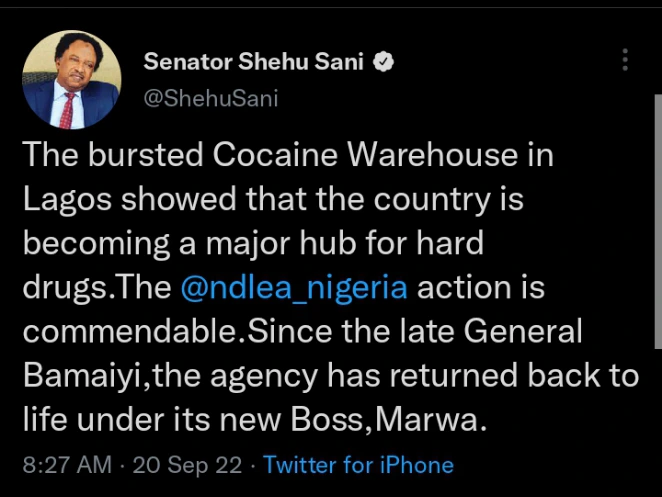This screenshot has height=497, width=662.
Task: Click the scrollbar on the right edge
Action: pyautogui.click(x=656, y=250)
